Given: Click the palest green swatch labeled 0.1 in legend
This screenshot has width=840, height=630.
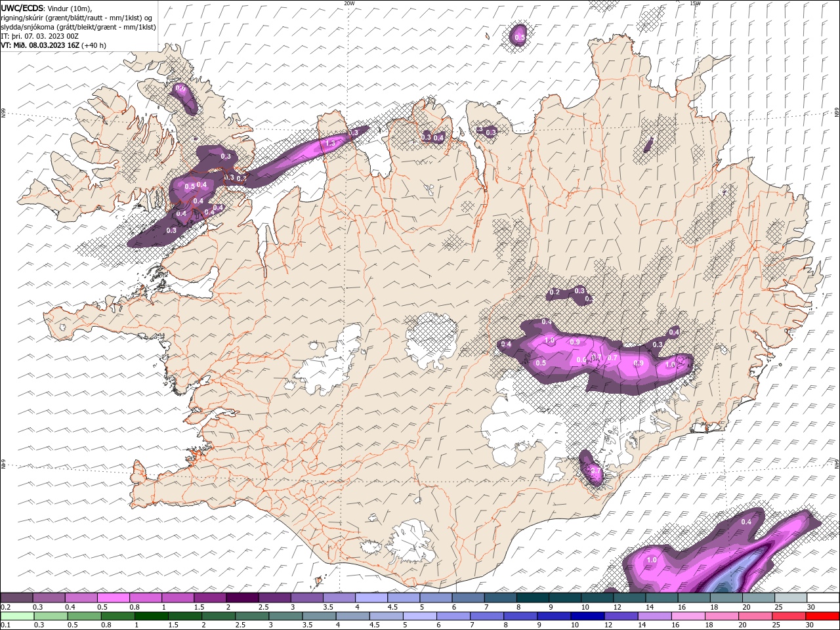Looking at the screenshot, I should (17, 616).
